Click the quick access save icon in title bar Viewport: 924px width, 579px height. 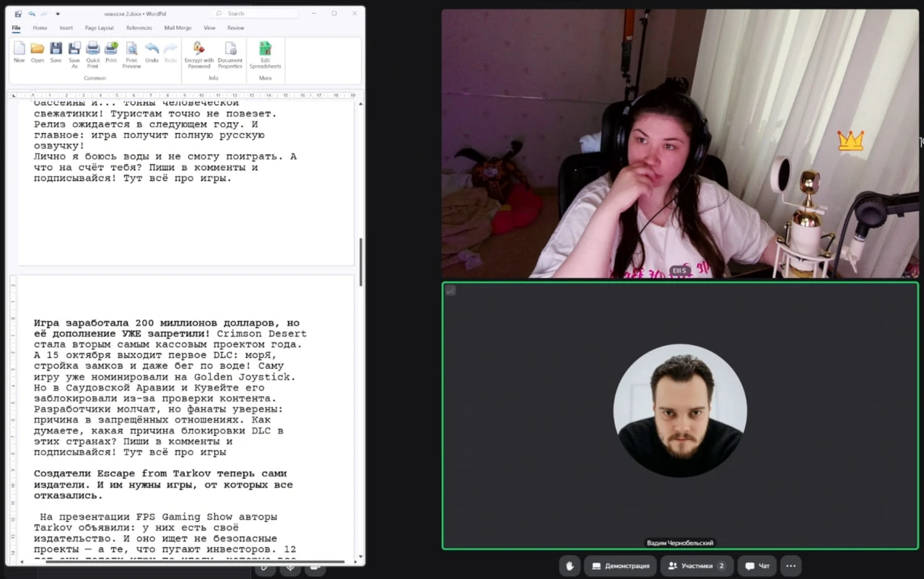pos(18,14)
